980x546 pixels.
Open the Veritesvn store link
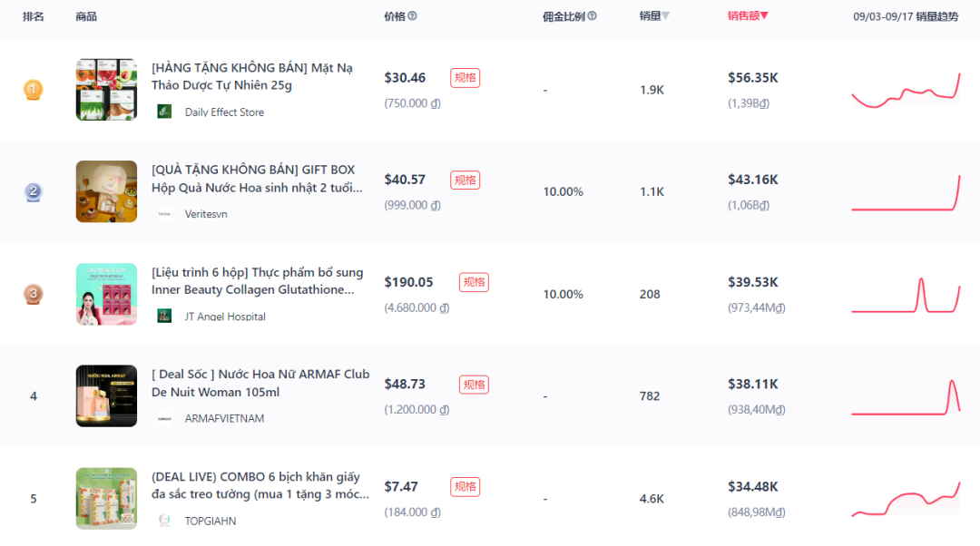click(206, 214)
